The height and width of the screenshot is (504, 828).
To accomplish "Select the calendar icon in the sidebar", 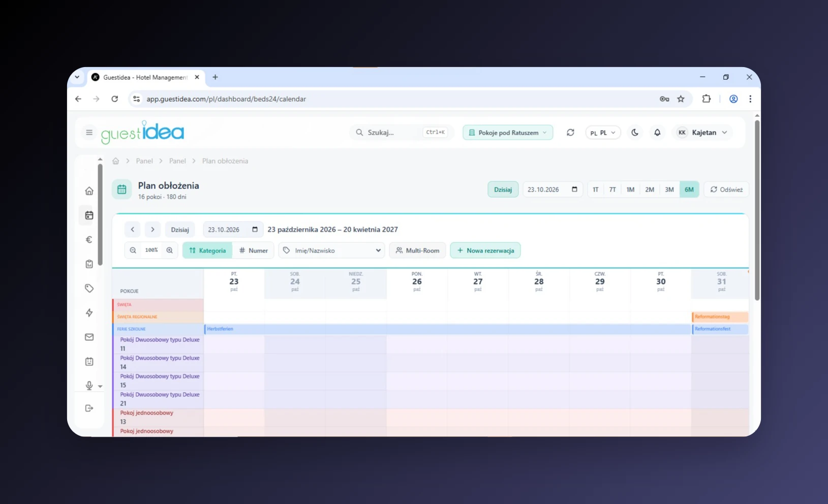I will [89, 215].
